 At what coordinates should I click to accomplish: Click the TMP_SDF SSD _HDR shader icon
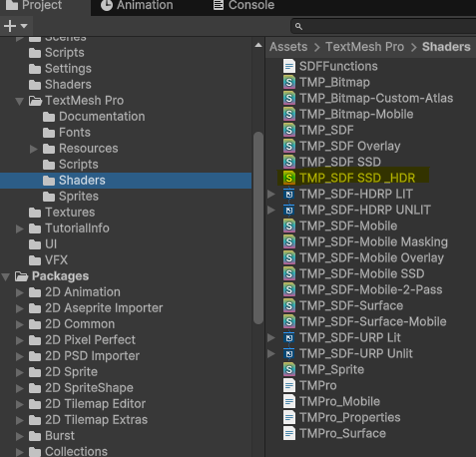[x=289, y=178]
